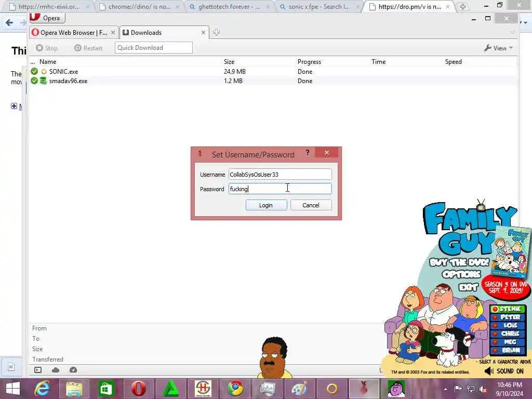Select the Brian character option
The image size is (532, 399).
pos(508,350)
